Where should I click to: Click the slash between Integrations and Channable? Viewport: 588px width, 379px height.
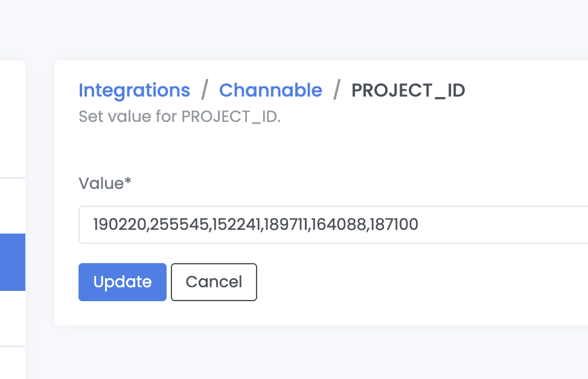coord(205,91)
